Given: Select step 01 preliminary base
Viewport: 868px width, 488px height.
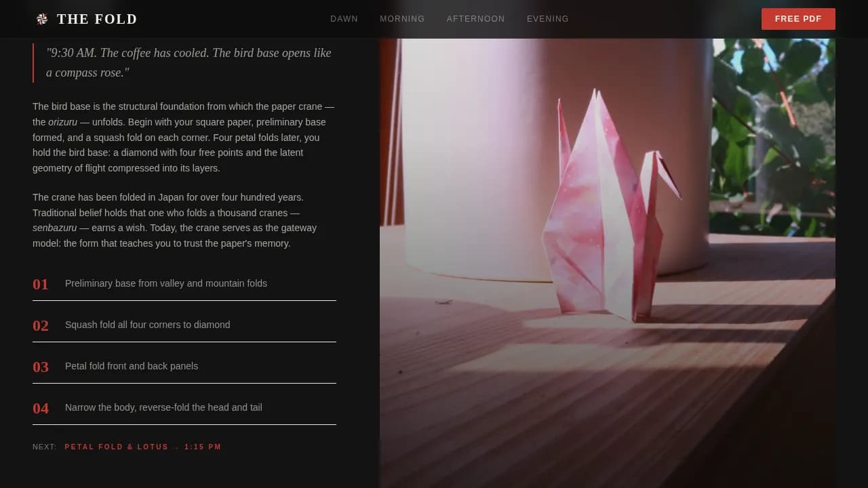Looking at the screenshot, I should click(165, 283).
